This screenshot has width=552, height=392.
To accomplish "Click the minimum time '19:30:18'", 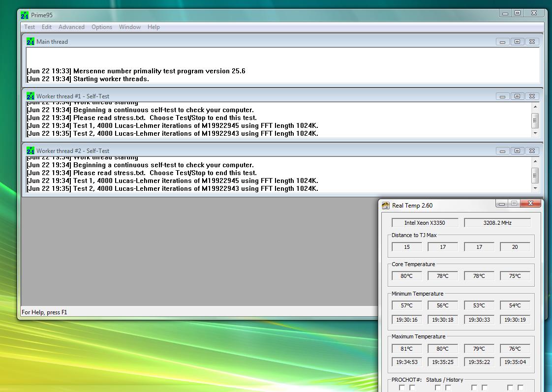I will pos(442,320).
